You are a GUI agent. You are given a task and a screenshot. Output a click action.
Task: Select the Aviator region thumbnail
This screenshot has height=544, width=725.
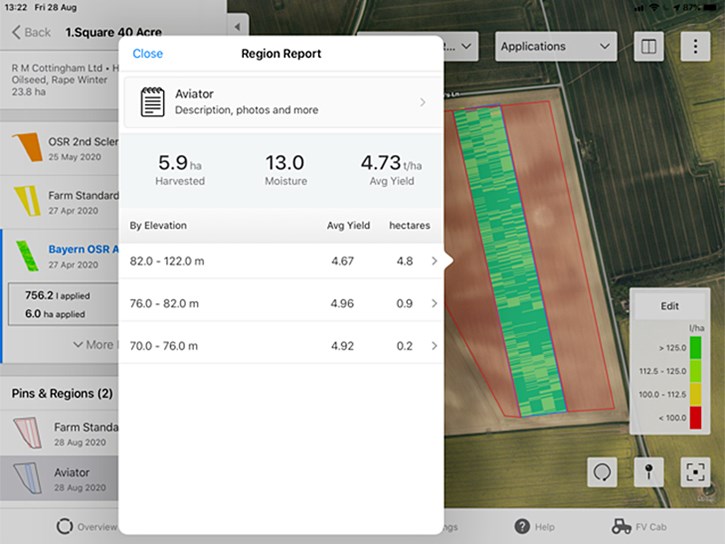(x=28, y=478)
